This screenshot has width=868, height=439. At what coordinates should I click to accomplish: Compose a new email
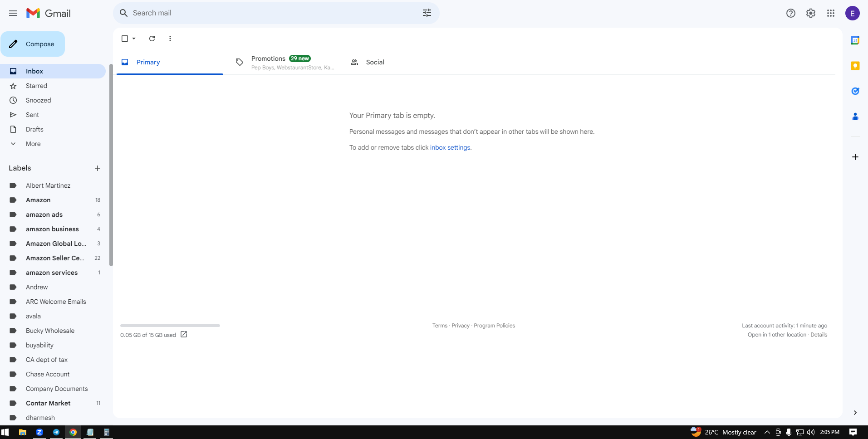(33, 44)
